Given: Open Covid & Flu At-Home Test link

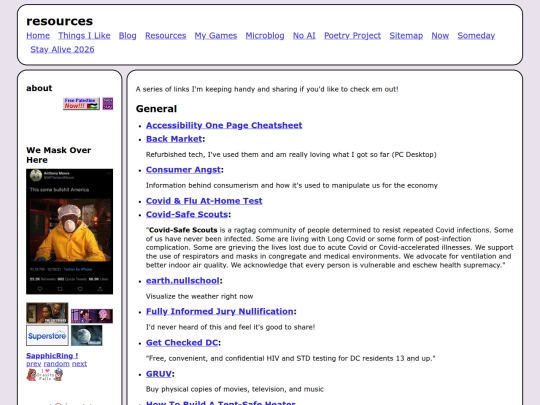Looking at the screenshot, I should (x=204, y=201).
